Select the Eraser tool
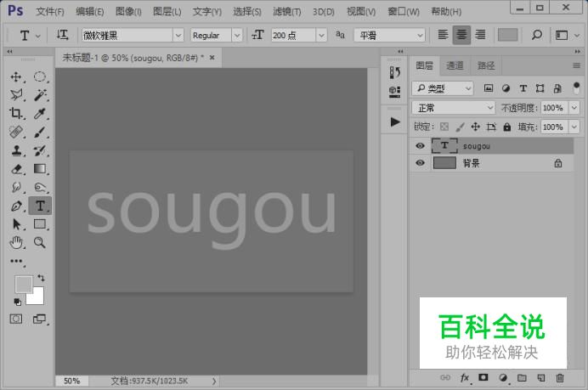This screenshot has height=390, width=588. point(16,169)
